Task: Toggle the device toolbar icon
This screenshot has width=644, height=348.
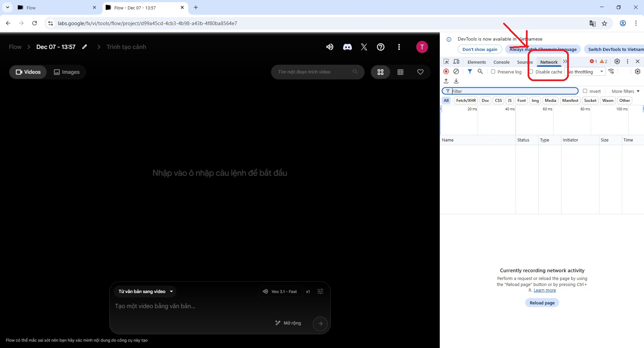Action: point(457,62)
